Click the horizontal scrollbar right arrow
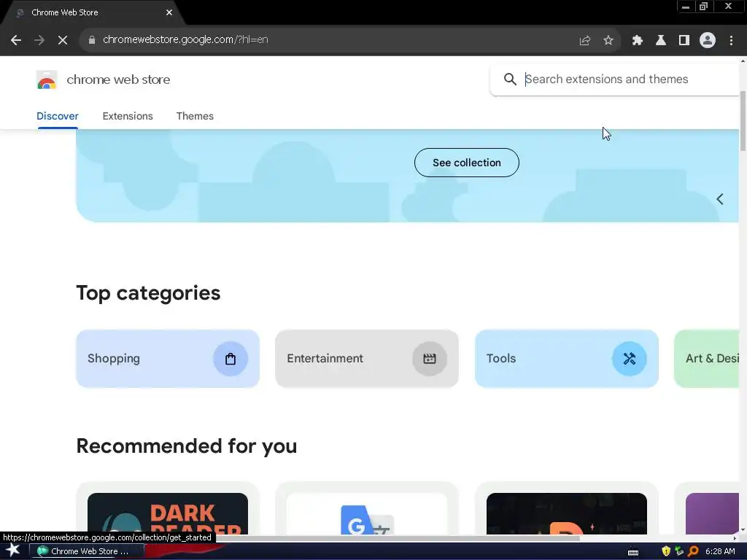This screenshot has height=560, width=747. [734, 538]
